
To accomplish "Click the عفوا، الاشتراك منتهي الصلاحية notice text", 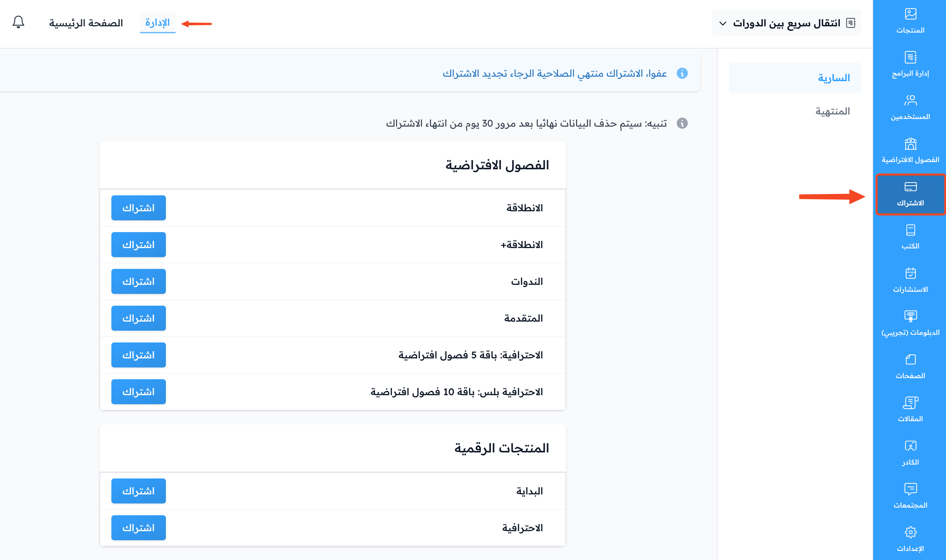I will click(555, 73).
